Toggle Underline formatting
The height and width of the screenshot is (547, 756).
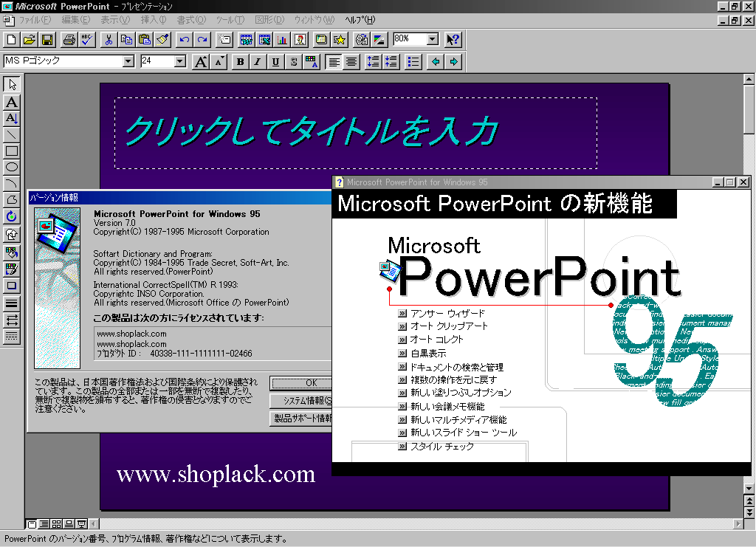pyautogui.click(x=276, y=62)
